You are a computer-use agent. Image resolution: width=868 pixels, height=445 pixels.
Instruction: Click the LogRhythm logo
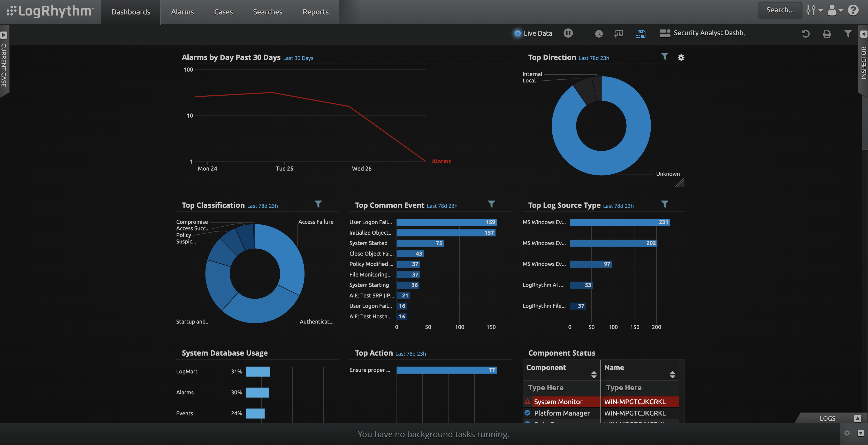pyautogui.click(x=50, y=11)
